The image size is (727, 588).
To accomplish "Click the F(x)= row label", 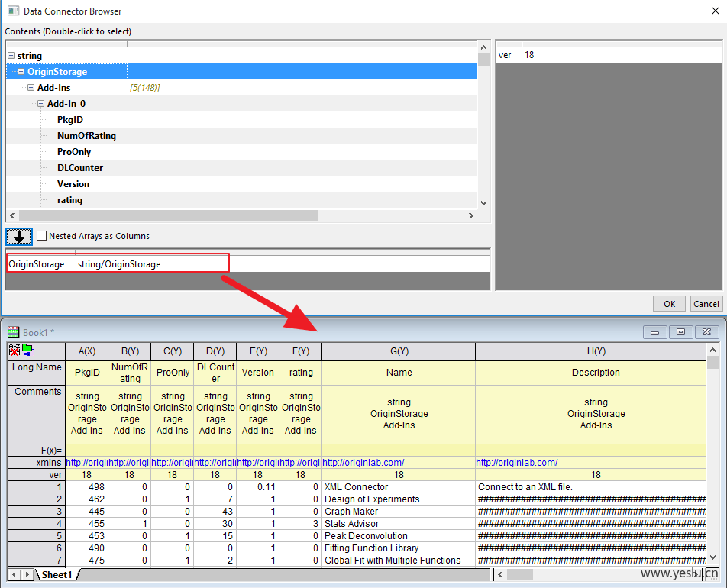I will tap(36, 451).
